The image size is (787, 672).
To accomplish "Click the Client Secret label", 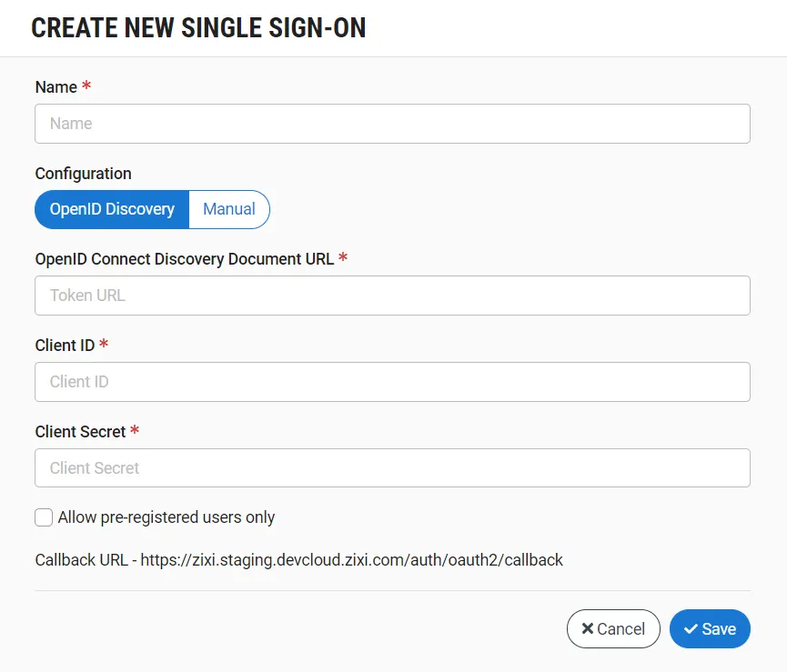I will [80, 432].
